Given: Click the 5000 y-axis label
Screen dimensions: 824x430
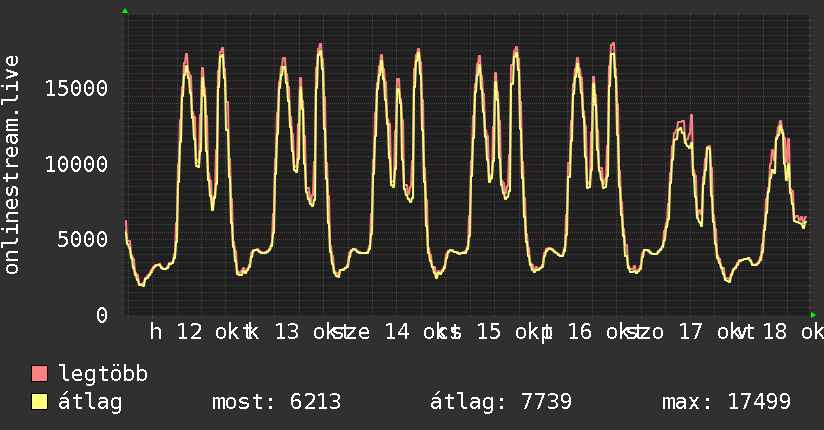Looking at the screenshot, I should [x=83, y=240].
